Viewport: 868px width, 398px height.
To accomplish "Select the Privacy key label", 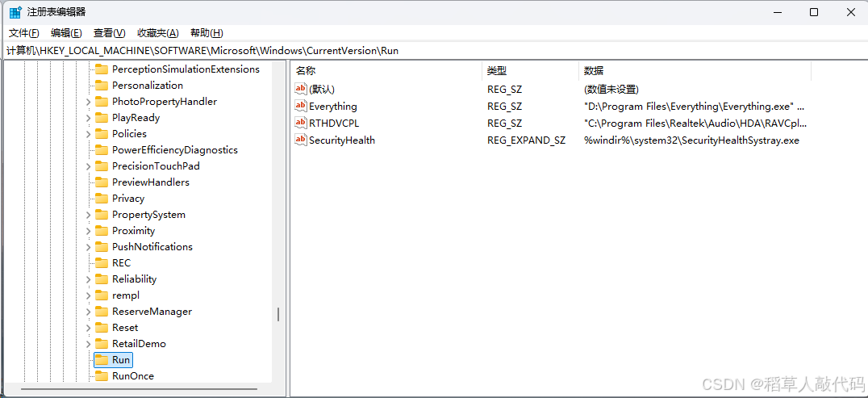I will click(128, 198).
